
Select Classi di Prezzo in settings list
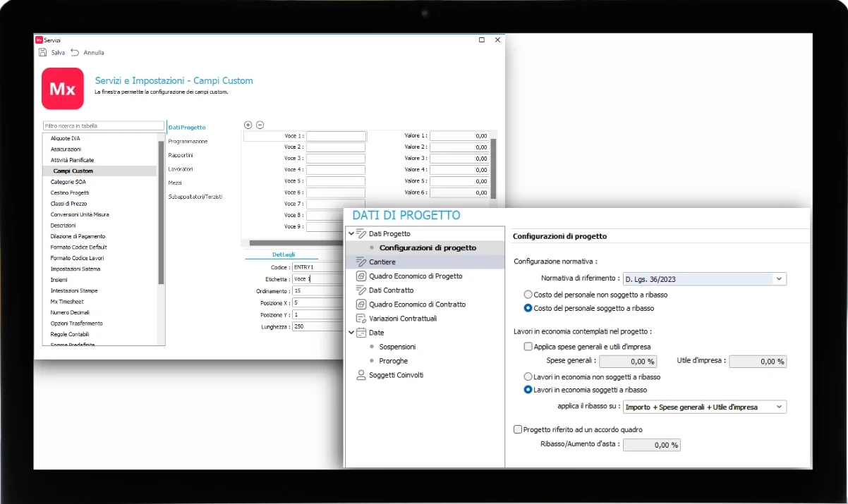coord(69,204)
